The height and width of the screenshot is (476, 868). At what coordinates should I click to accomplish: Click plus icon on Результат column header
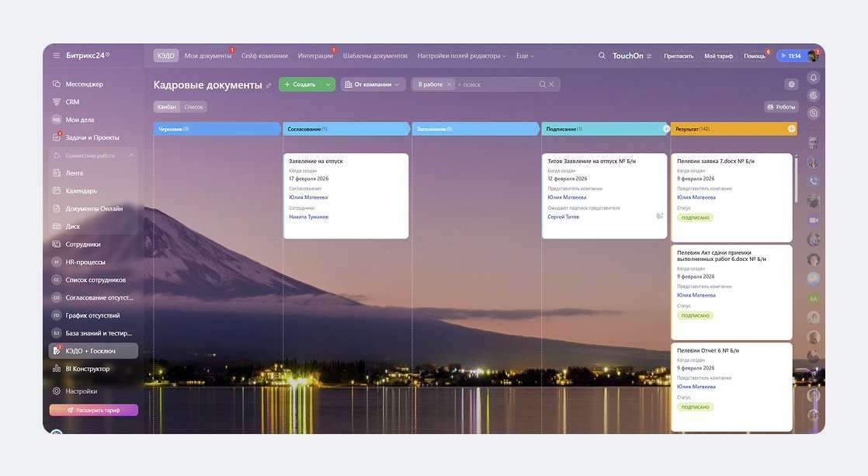tap(792, 129)
